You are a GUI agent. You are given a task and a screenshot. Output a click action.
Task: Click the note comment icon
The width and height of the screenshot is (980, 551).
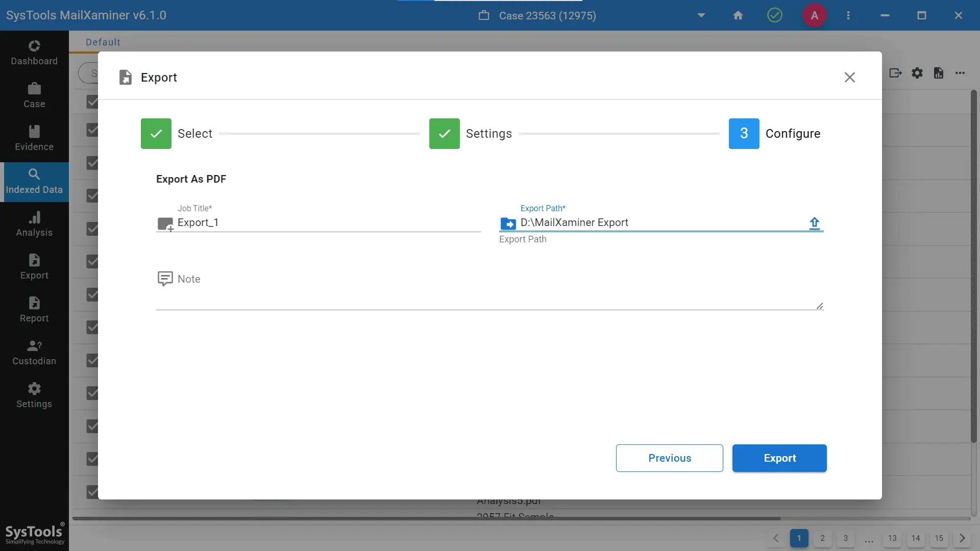click(165, 279)
